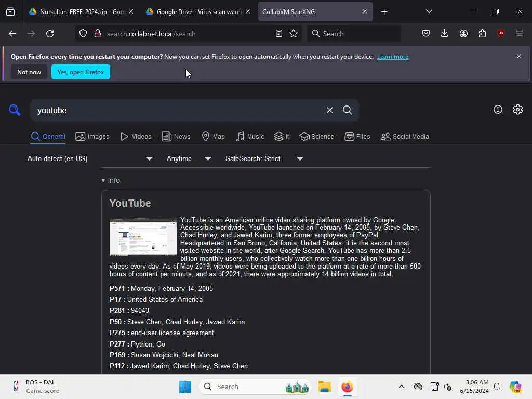532x399 pixels.
Task: Collapse the Info section
Action: (x=111, y=180)
